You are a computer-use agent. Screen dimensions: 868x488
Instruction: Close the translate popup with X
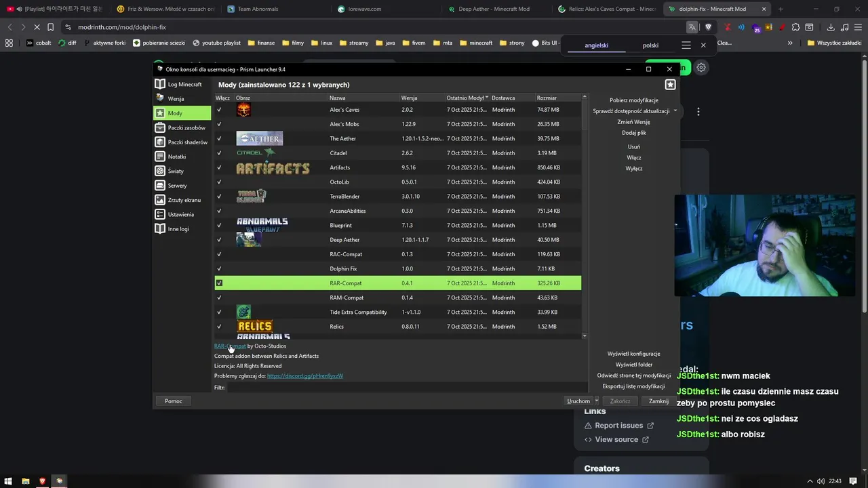[x=703, y=45]
